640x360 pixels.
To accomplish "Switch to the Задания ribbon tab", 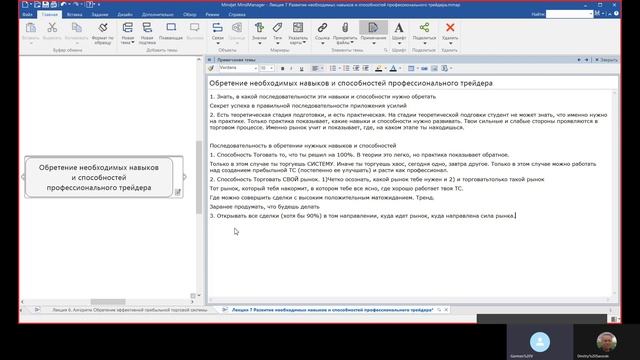I will 100,14.
